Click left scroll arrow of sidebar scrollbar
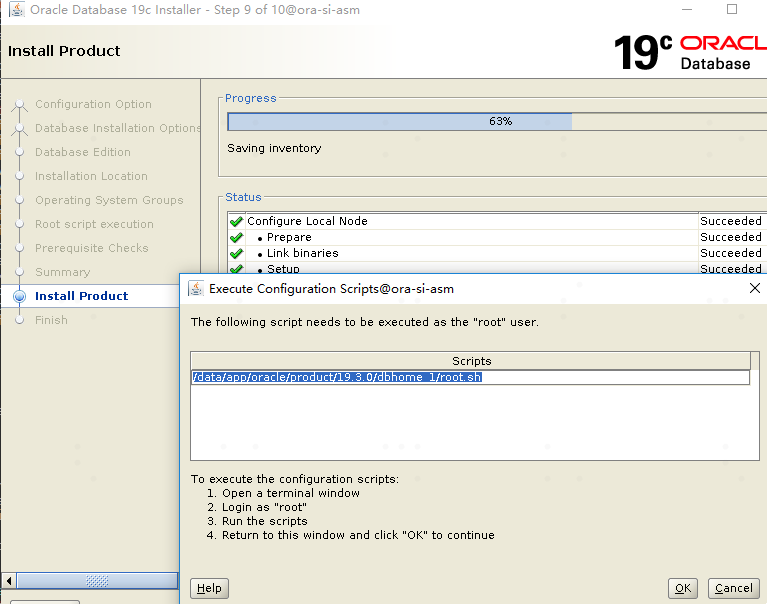 point(9,581)
